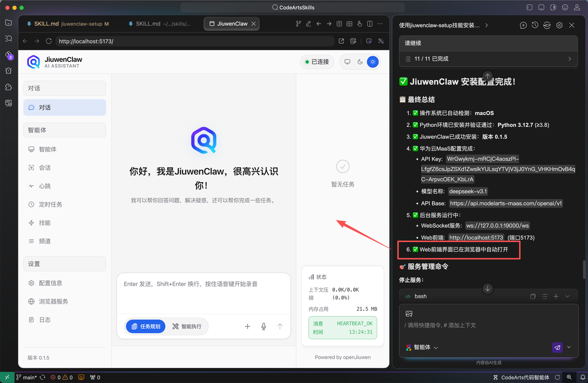Open the Explorer folder icon in activity bar
This screenshot has height=383, width=588.
[8, 23]
